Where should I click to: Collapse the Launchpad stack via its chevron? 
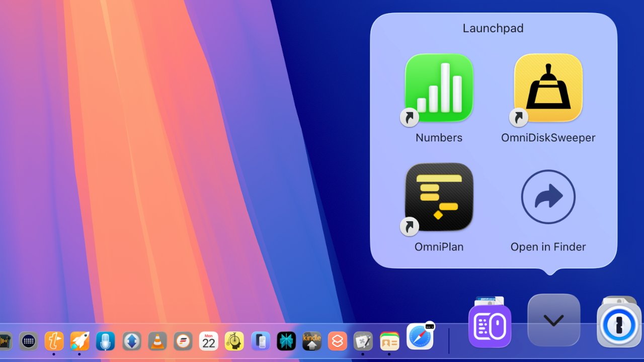click(x=553, y=320)
